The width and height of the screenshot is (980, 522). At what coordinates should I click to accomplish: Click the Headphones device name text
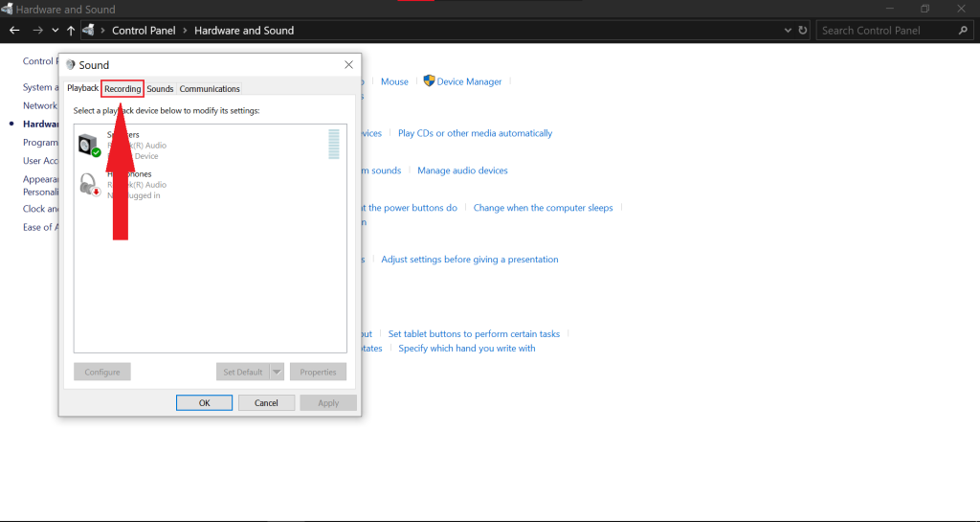pyautogui.click(x=129, y=173)
